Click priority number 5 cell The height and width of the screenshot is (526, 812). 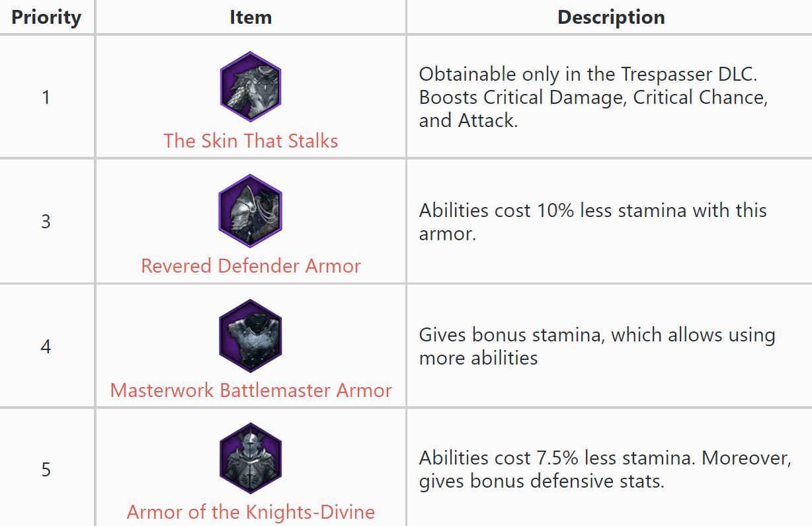[x=46, y=470]
